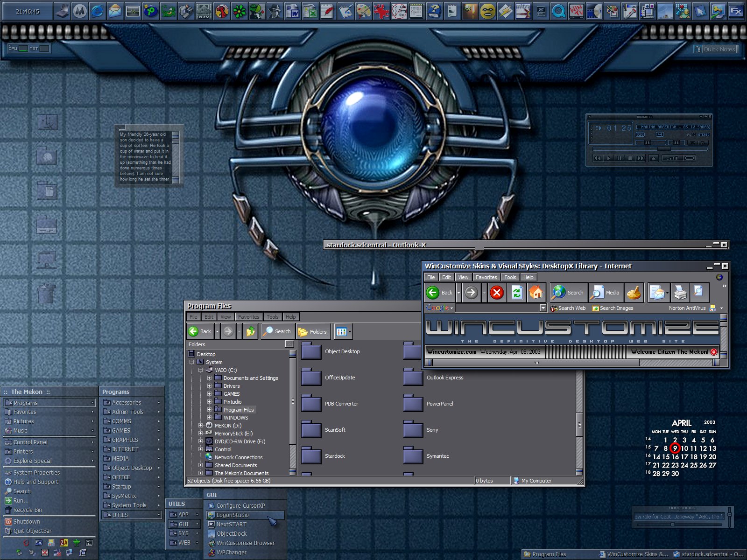Click Search Images button on Google toolbar

[613, 308]
